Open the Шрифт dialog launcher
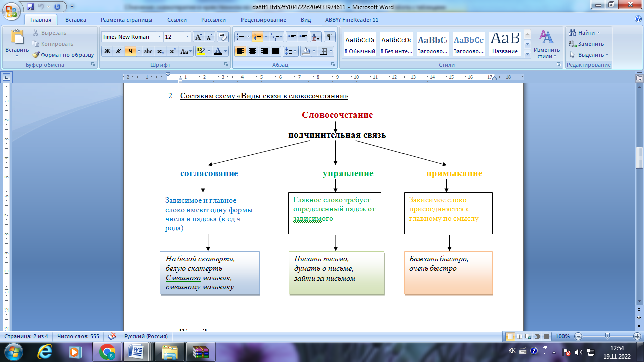 pyautogui.click(x=226, y=65)
